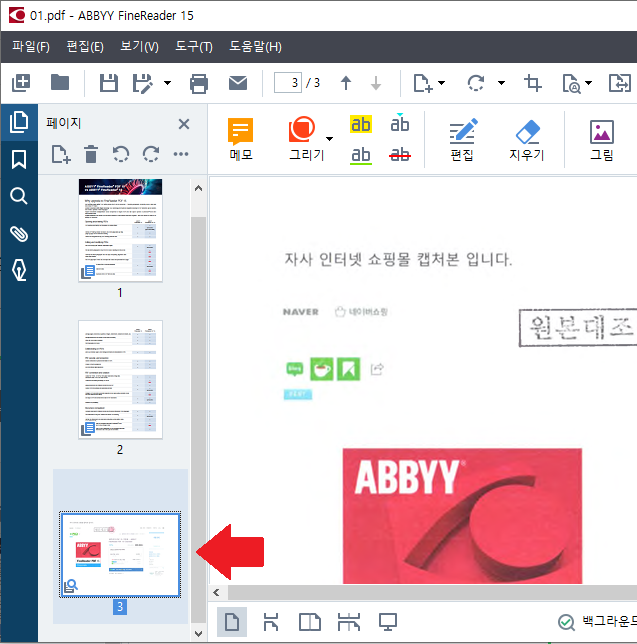Click the 편집 edit button

[x=462, y=139]
